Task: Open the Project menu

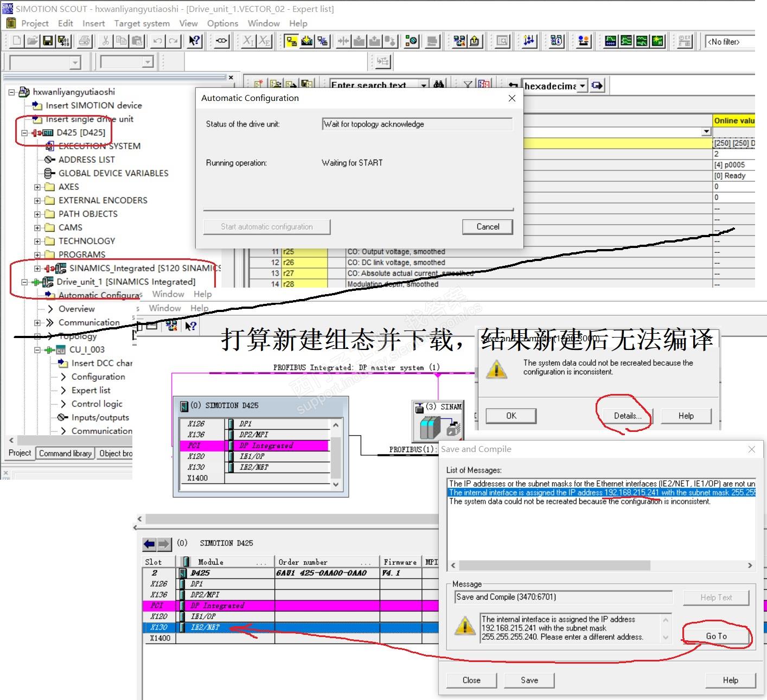Action: pyautogui.click(x=35, y=23)
